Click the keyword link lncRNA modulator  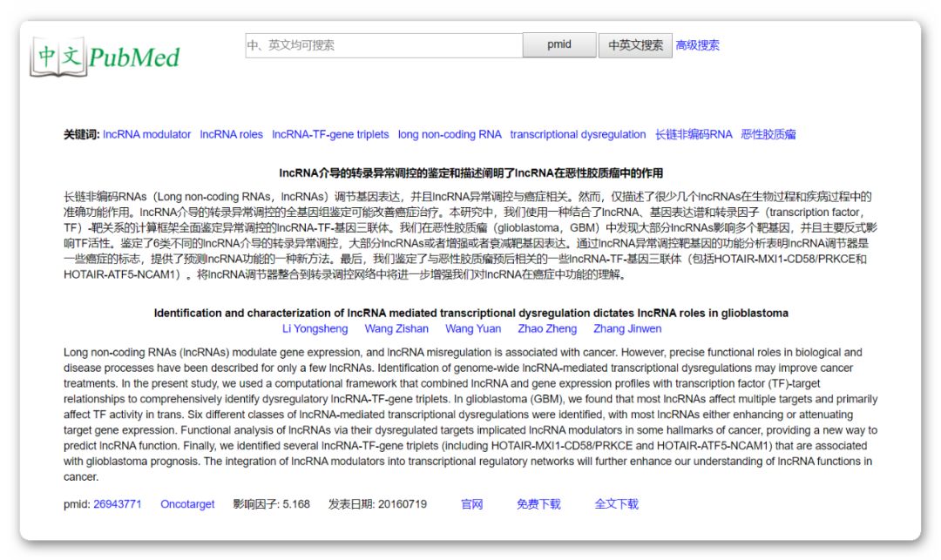[148, 134]
